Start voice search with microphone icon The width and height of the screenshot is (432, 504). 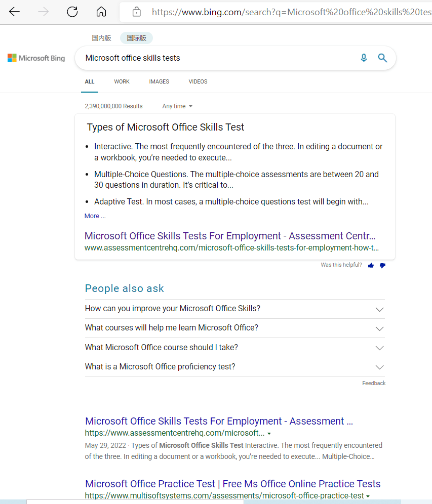[364, 58]
